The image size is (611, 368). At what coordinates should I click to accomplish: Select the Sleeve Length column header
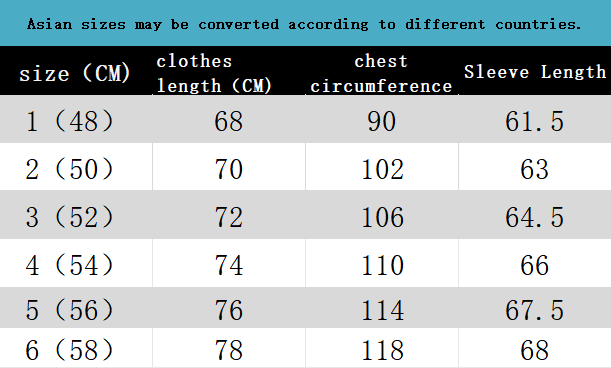[x=535, y=71]
